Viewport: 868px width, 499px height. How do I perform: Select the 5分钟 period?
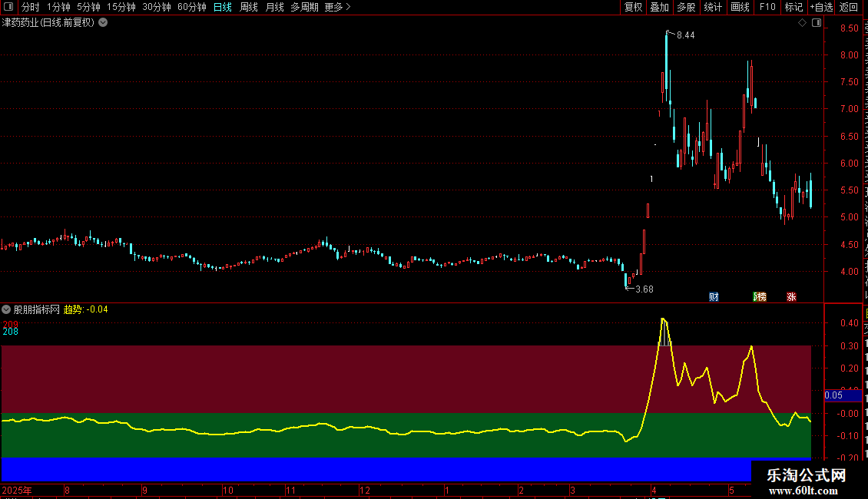pyautogui.click(x=88, y=7)
